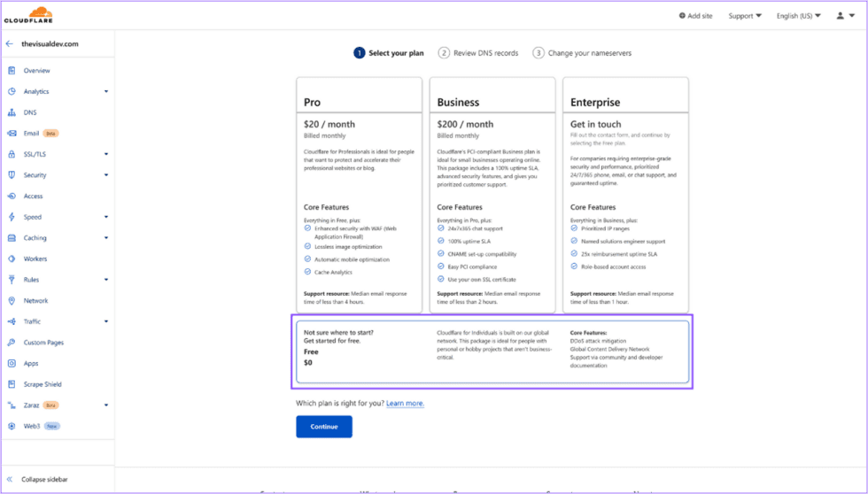Open the user account icon menu
This screenshot has height=494, width=868.
pos(843,16)
